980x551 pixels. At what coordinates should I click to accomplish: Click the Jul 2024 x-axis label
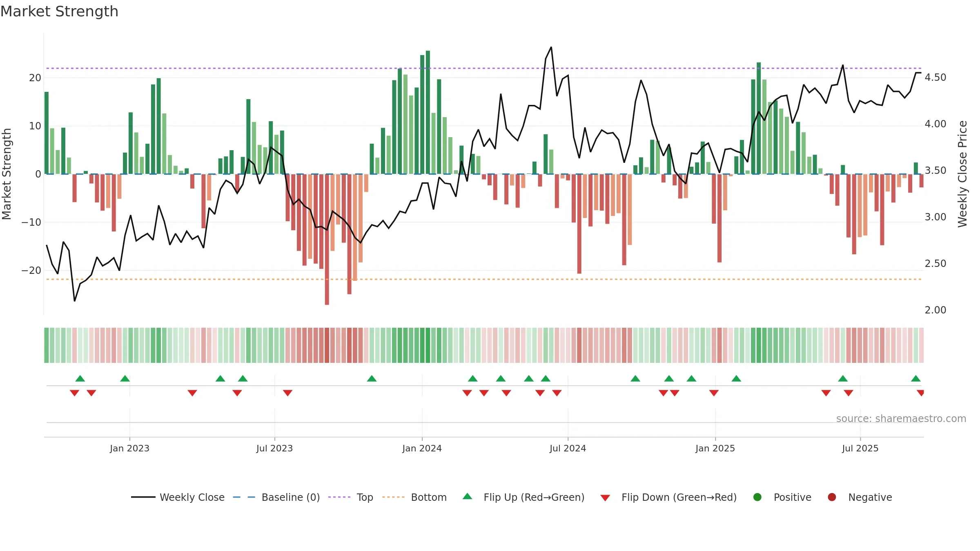tap(568, 448)
